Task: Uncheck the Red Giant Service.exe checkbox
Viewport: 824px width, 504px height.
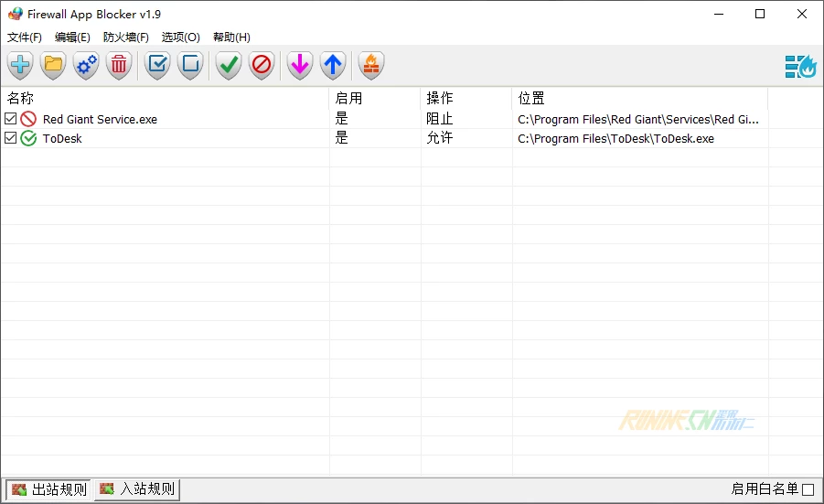Action: 11,119
